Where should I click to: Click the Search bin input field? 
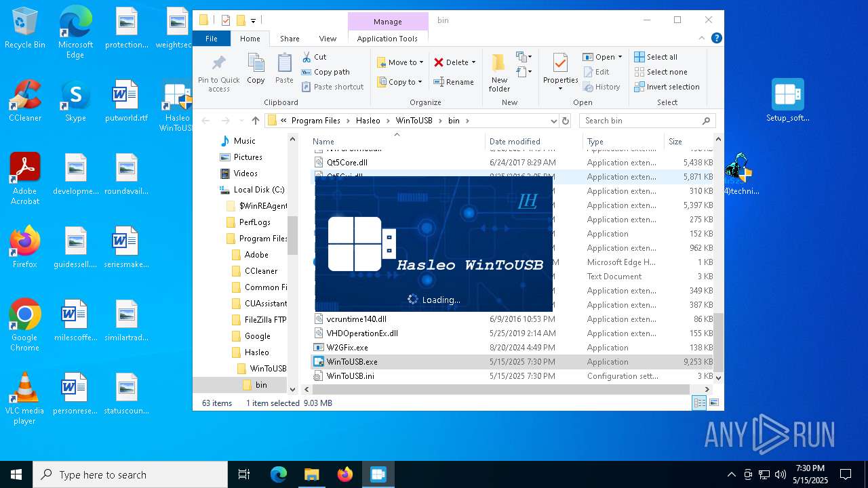click(x=641, y=121)
